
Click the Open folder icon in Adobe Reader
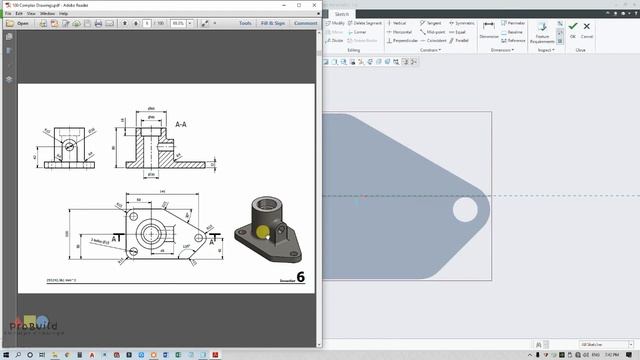coord(10,23)
